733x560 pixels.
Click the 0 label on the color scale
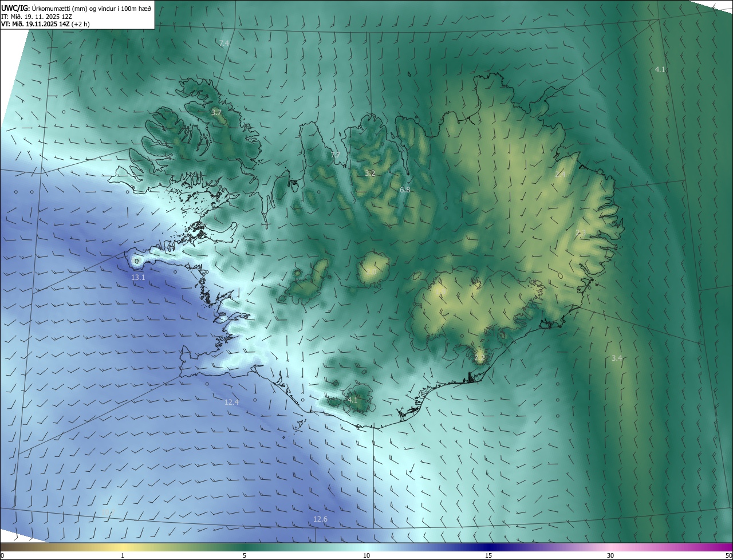coord(2,555)
